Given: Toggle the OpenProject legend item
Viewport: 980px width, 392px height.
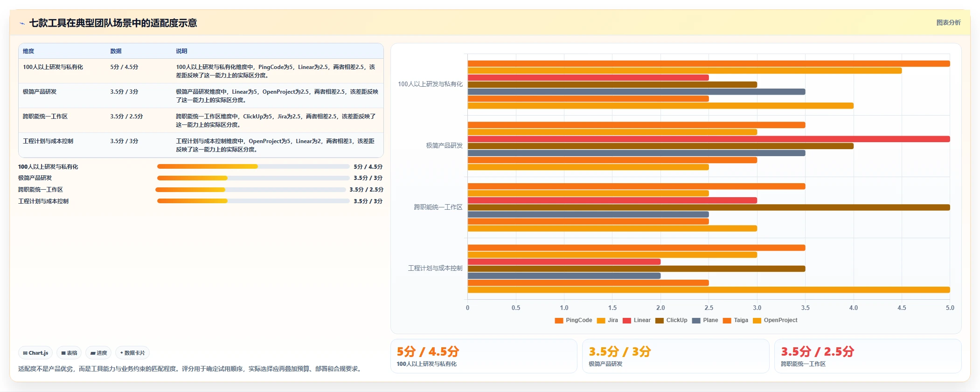Looking at the screenshot, I should click(x=775, y=320).
